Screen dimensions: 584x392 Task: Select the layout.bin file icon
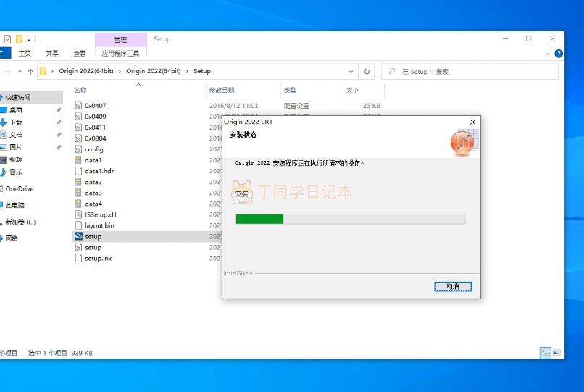click(78, 225)
